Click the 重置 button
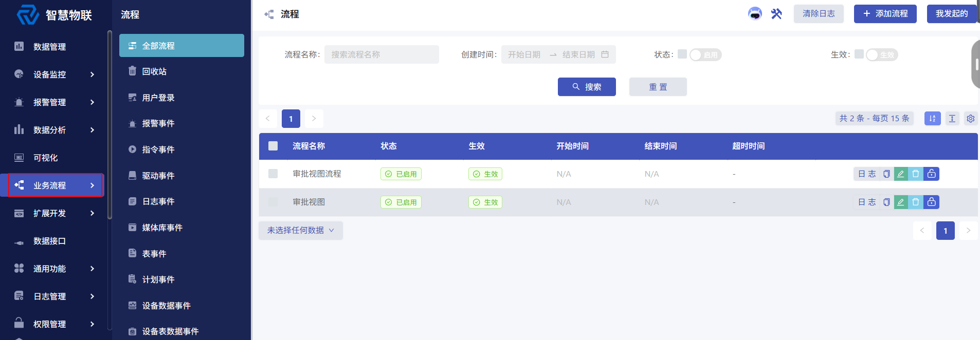This screenshot has width=980, height=340. click(x=658, y=87)
